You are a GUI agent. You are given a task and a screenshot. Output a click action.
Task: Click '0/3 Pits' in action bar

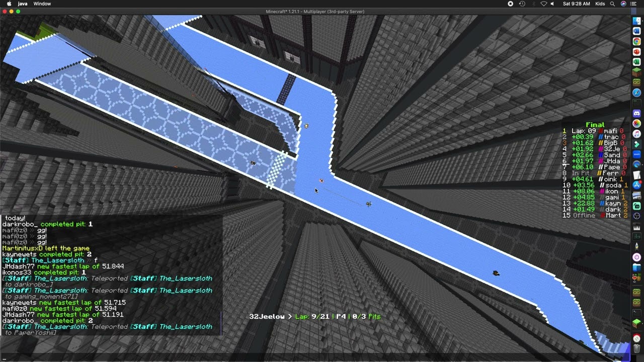click(x=366, y=316)
